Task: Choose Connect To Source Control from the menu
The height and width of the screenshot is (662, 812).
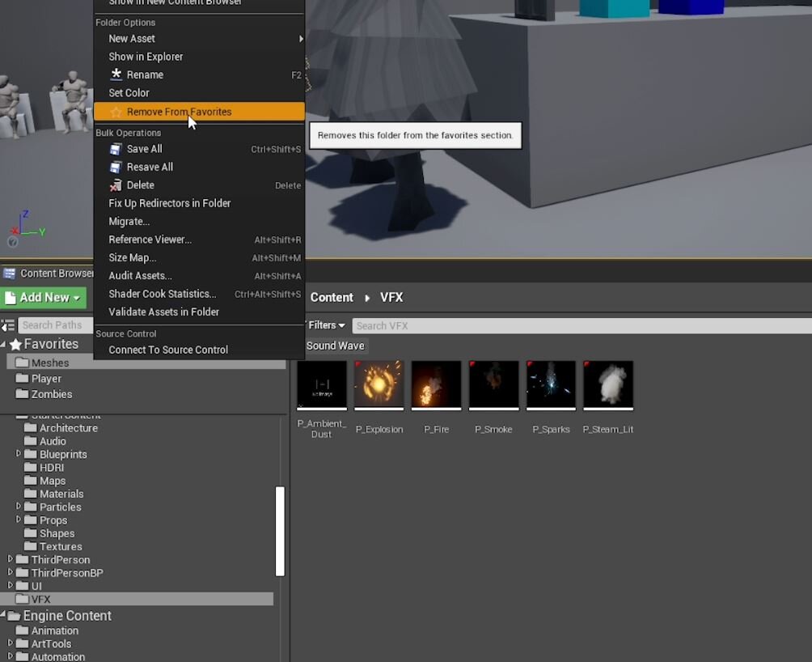Action: (x=167, y=350)
